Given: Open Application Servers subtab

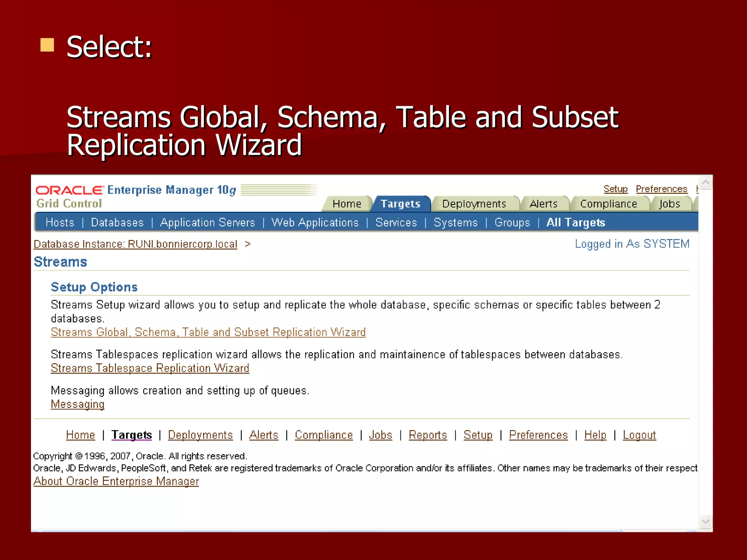Looking at the screenshot, I should pos(208,222).
